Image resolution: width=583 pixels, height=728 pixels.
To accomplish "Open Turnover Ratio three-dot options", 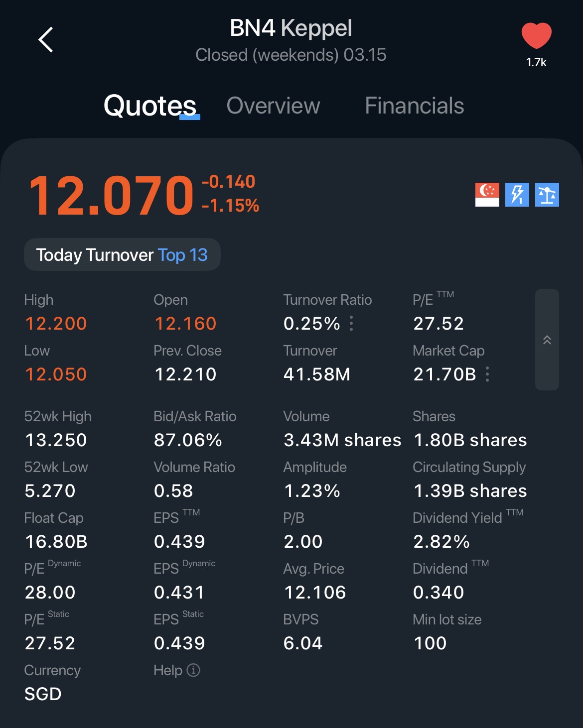I will tap(352, 324).
